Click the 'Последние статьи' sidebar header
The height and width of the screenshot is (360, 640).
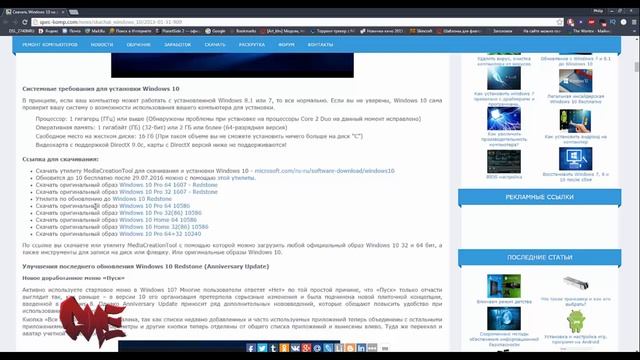click(540, 258)
